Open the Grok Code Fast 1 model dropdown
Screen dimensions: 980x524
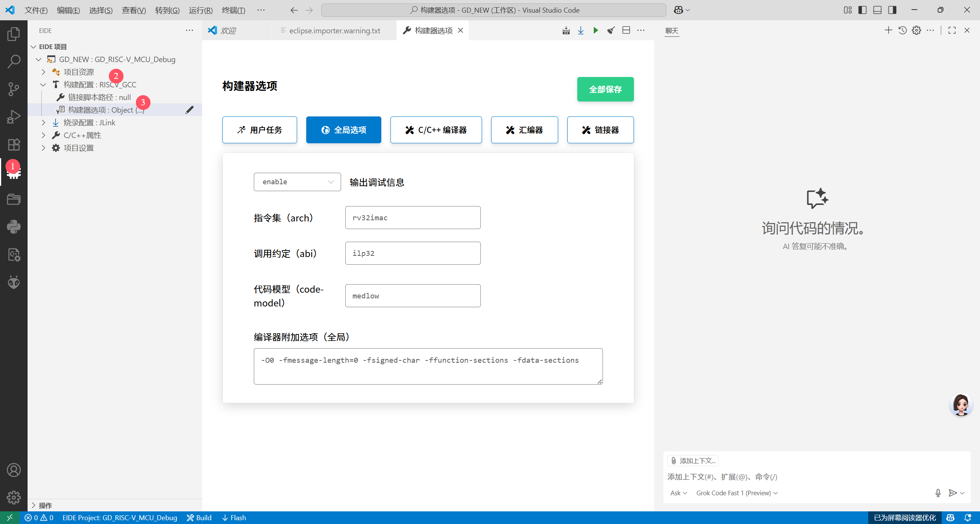pos(737,493)
